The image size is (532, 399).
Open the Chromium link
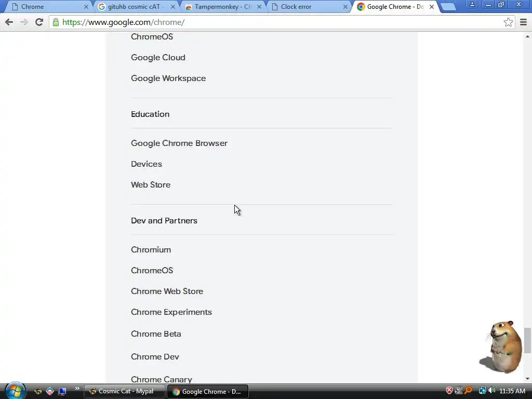click(151, 250)
